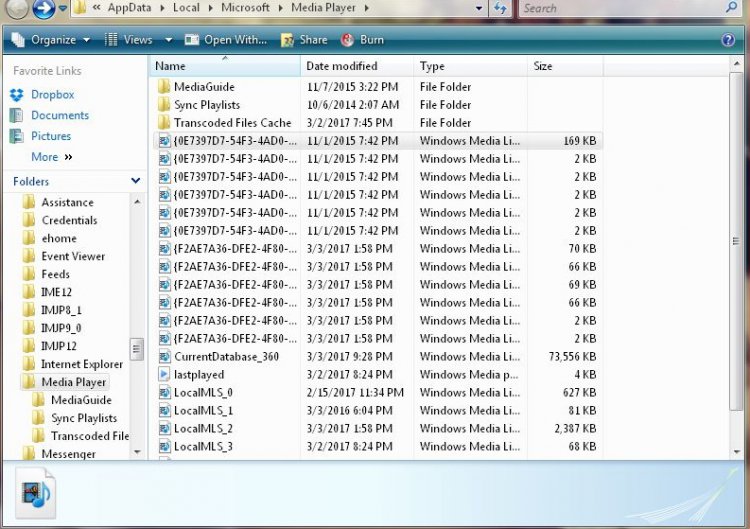750x529 pixels.
Task: Click the file list scroll down arrow
Action: pyautogui.click(x=736, y=452)
